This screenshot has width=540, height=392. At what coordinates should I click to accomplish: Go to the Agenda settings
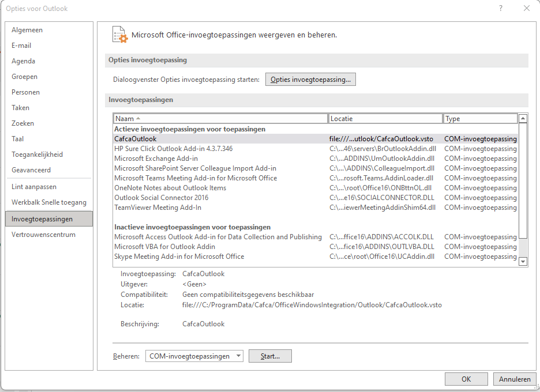click(x=49, y=61)
